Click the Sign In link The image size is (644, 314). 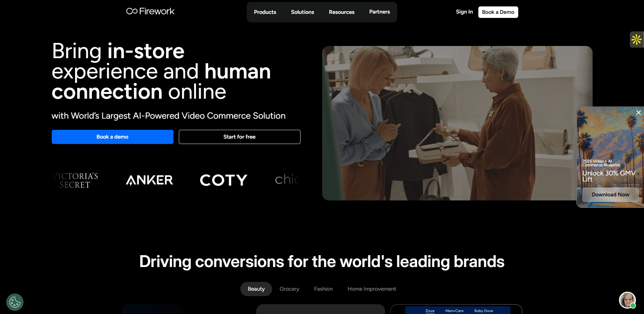464,12
